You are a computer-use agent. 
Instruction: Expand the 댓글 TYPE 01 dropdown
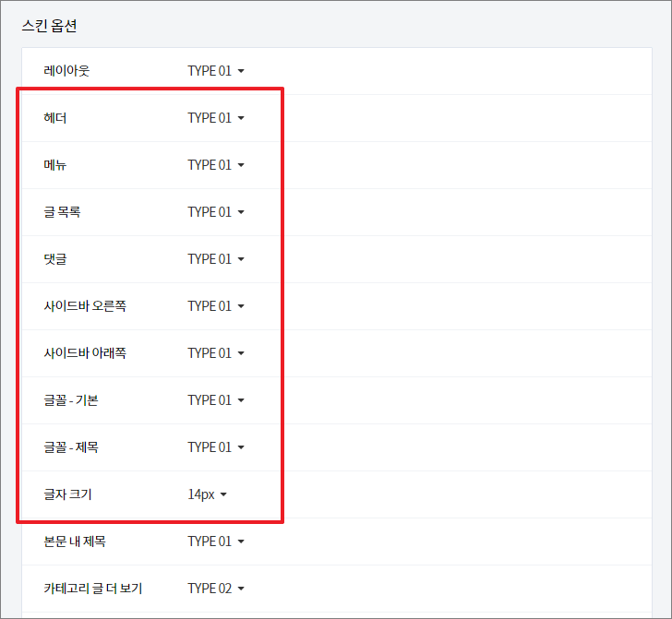click(x=216, y=259)
